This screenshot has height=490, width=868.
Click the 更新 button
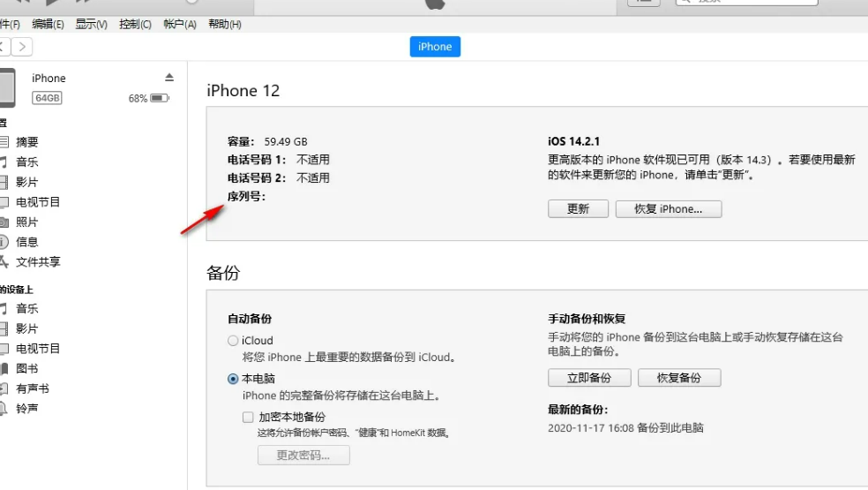[x=578, y=209]
